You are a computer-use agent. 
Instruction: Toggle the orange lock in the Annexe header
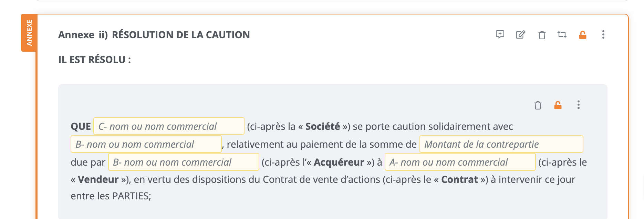(x=582, y=35)
